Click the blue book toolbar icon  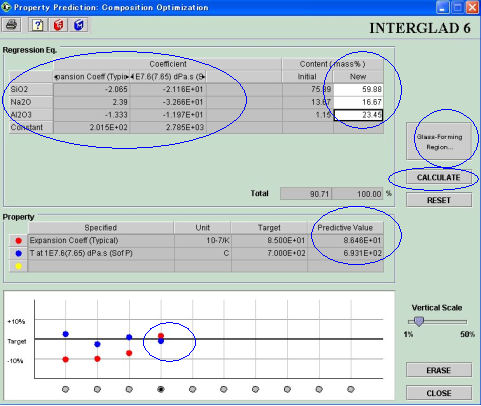pyautogui.click(x=79, y=25)
